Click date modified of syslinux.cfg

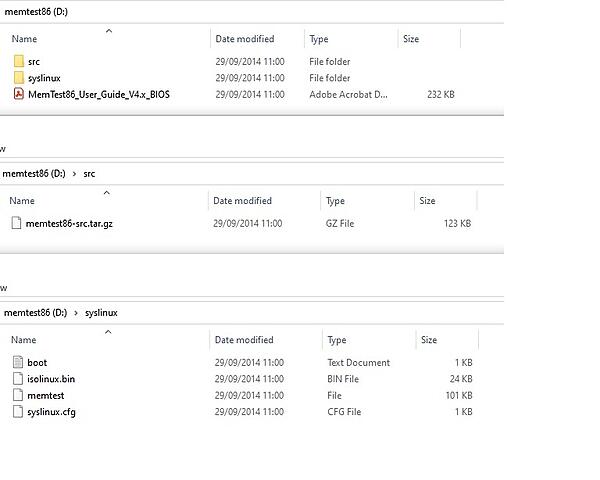click(x=249, y=412)
